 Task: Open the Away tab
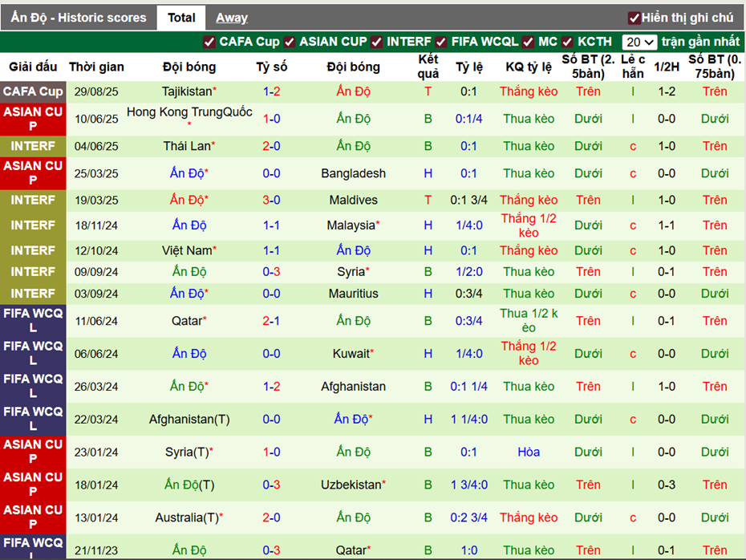(x=232, y=18)
